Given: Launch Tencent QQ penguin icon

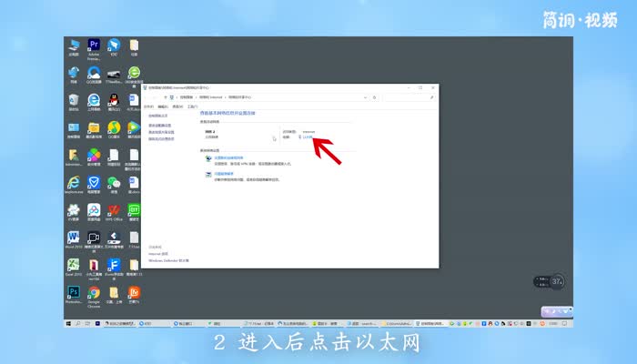Looking at the screenshot, I should click(114, 102).
